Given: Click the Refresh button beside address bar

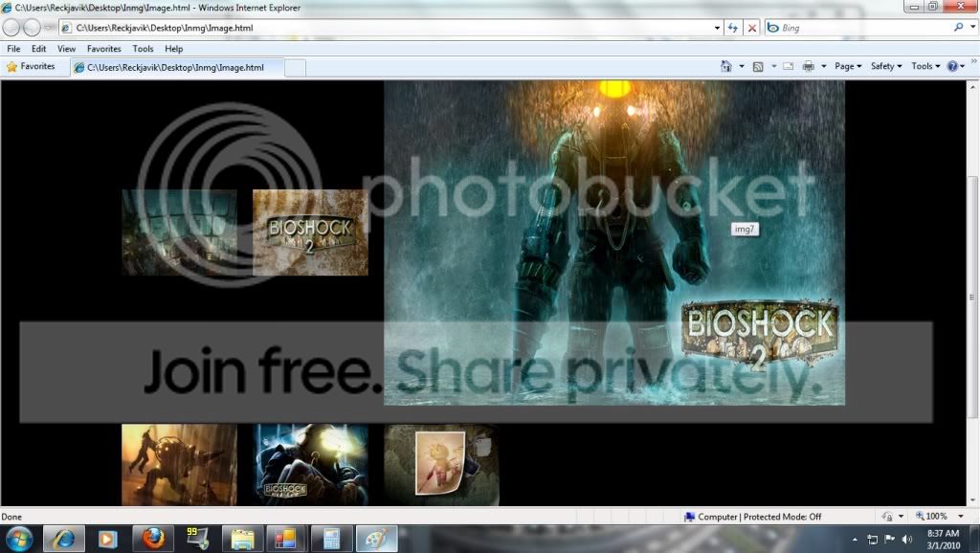Looking at the screenshot, I should click(x=732, y=28).
